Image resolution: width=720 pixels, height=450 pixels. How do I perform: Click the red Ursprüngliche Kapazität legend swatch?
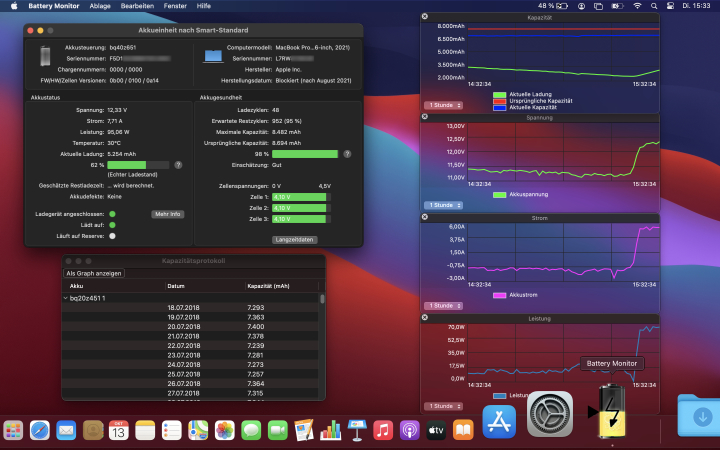tap(499, 101)
